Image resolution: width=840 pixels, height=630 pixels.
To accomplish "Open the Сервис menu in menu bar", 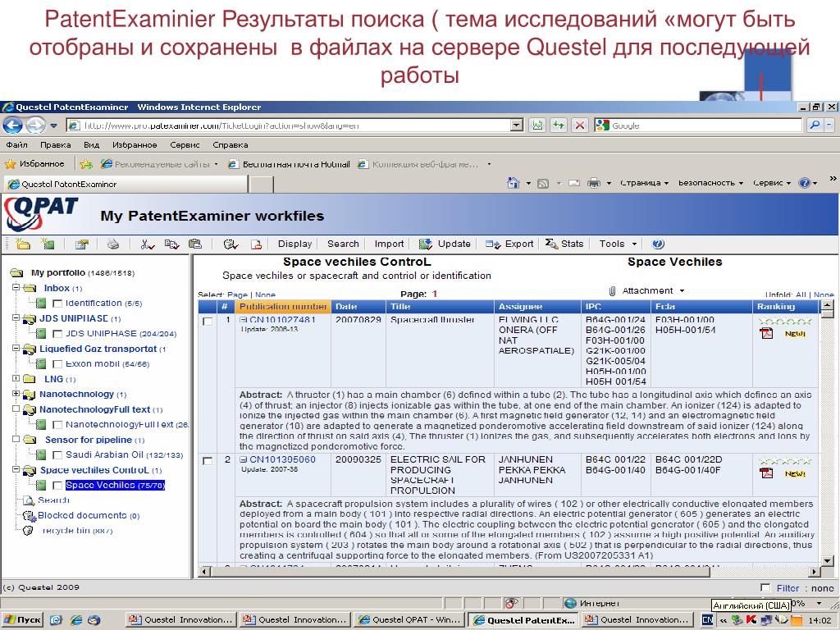I will (x=185, y=144).
